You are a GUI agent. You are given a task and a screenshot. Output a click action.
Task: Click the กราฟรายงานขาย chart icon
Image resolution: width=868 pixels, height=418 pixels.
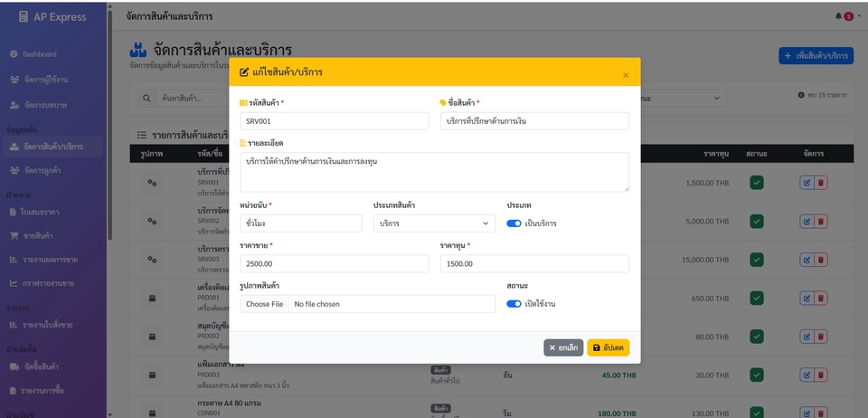(x=14, y=283)
